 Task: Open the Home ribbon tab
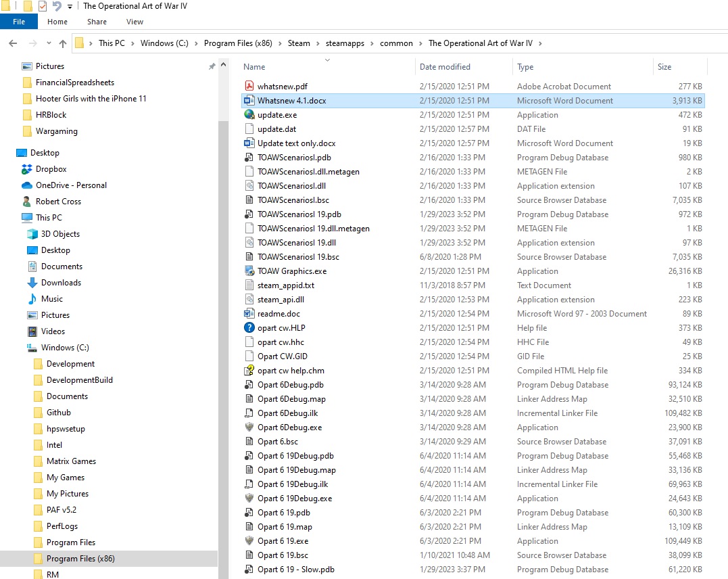click(x=57, y=22)
